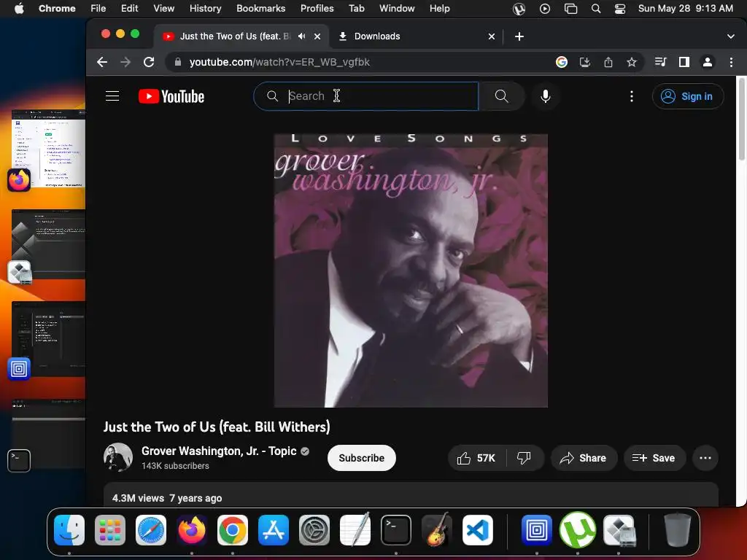Open the File menu
The width and height of the screenshot is (747, 560).
pos(98,9)
